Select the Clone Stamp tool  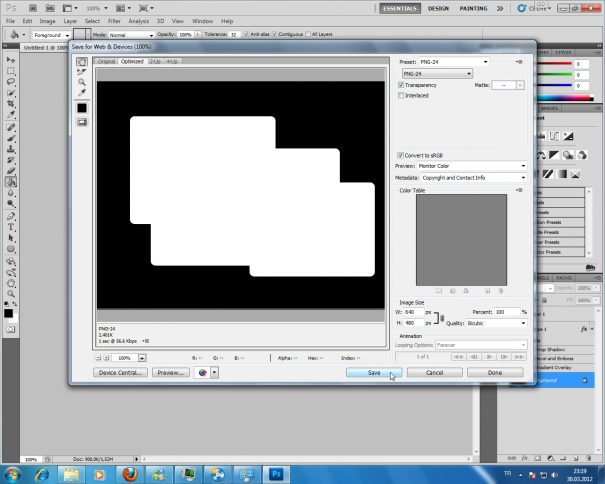tap(11, 149)
